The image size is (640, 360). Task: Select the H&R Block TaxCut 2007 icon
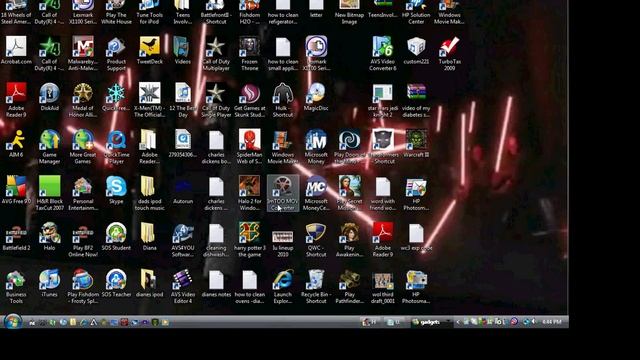click(x=49, y=193)
